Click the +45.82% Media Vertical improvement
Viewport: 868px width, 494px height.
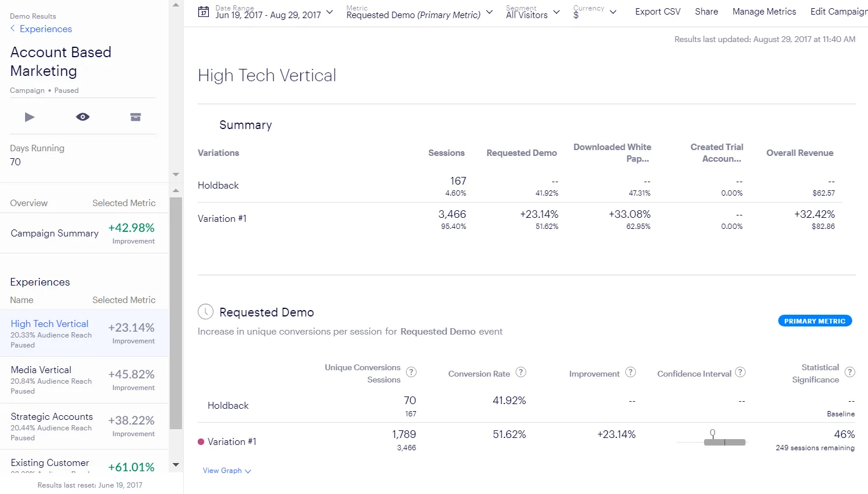point(131,374)
